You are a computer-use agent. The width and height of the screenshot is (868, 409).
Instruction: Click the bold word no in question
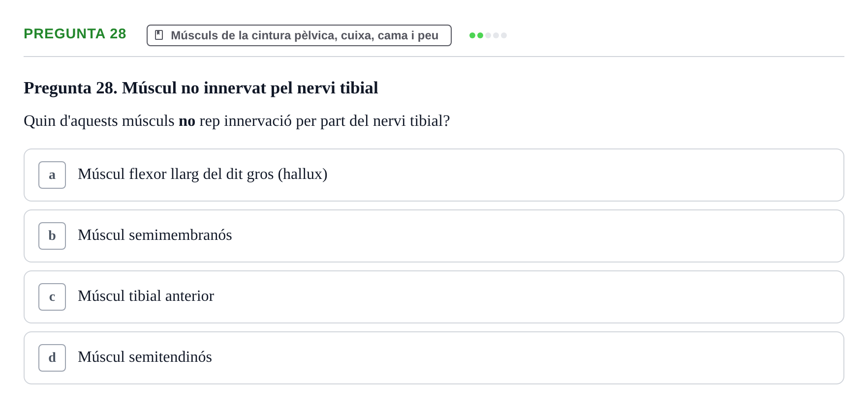pyautogui.click(x=187, y=121)
